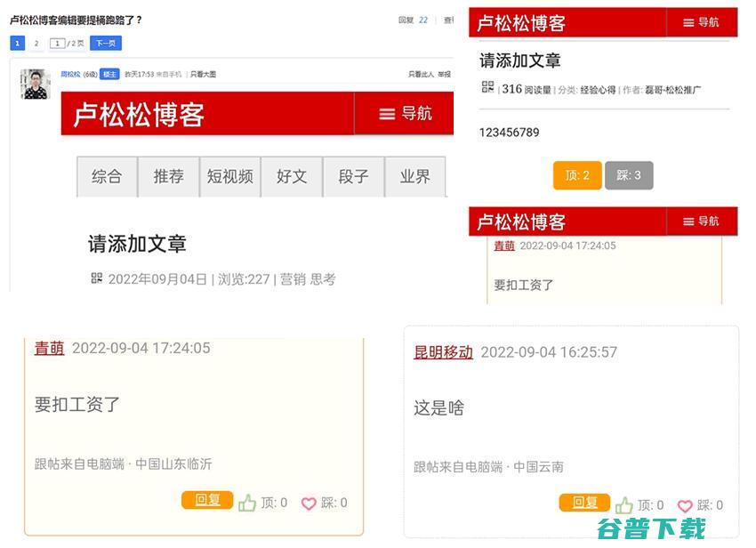This screenshot has width=756, height=548.
Task: Click the heart 踩 icon in the 山东临沂 comment
Action: [309, 504]
